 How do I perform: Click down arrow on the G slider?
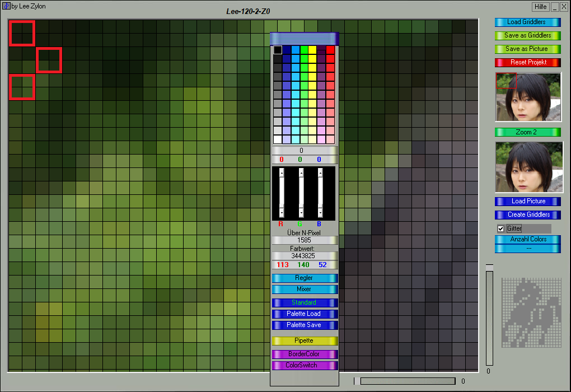(x=301, y=213)
